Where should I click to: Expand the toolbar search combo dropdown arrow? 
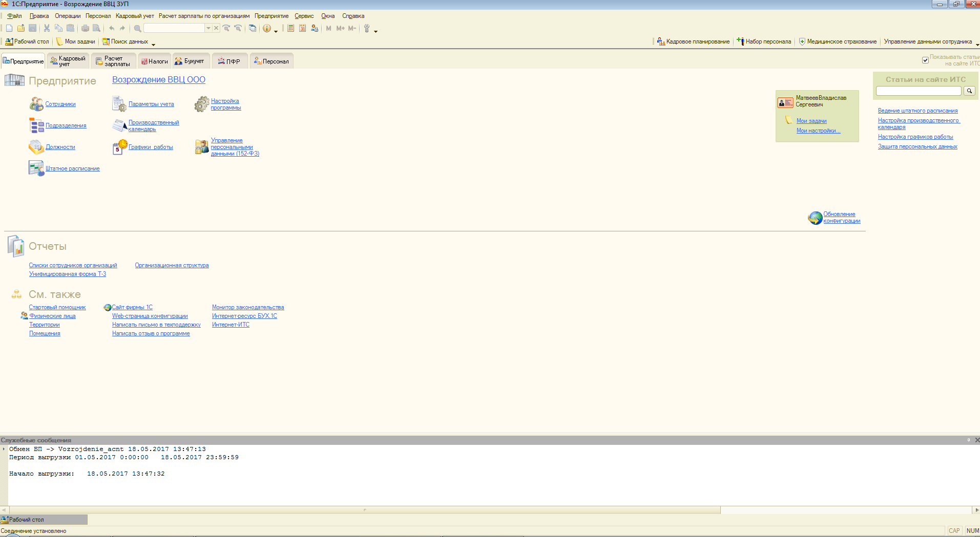(208, 28)
